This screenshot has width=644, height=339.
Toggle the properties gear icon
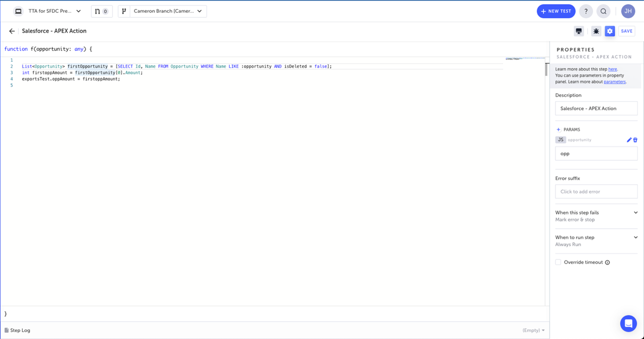(x=609, y=31)
